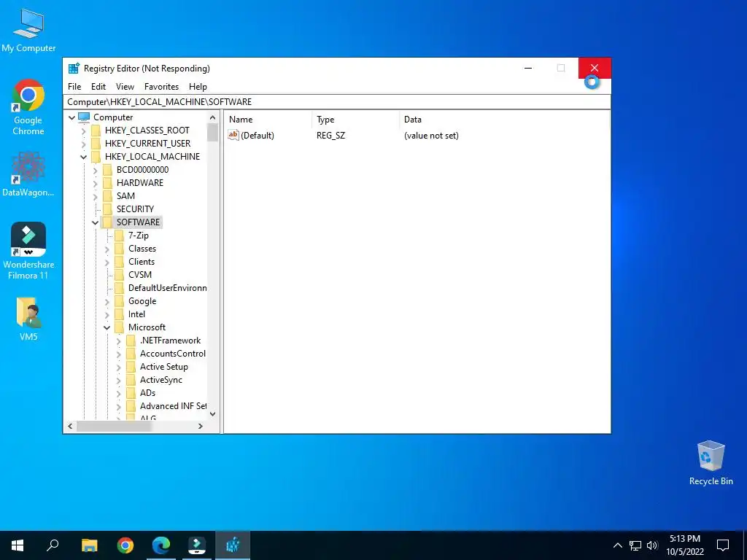Open the DataWagon desktop shortcut
Image resolution: width=747 pixels, height=560 pixels.
tap(28, 174)
